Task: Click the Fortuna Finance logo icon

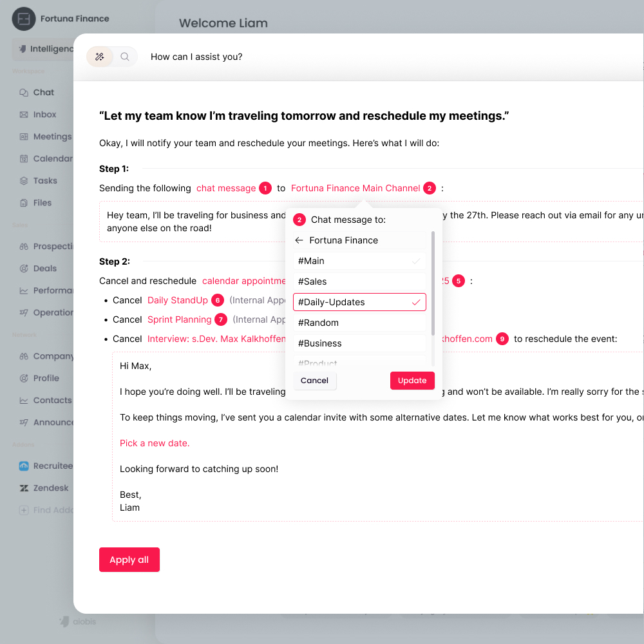Action: point(24,19)
